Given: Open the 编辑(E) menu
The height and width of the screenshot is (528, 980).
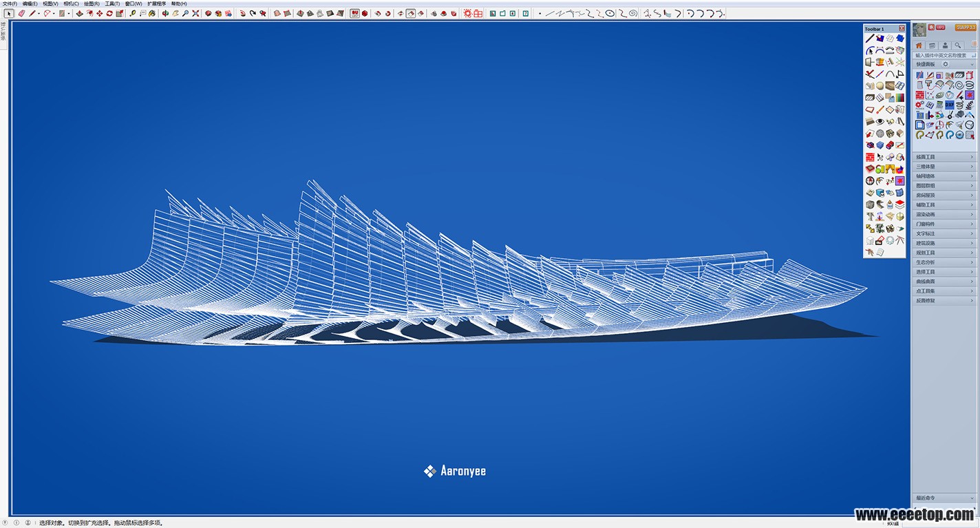Looking at the screenshot, I should pos(30,3).
